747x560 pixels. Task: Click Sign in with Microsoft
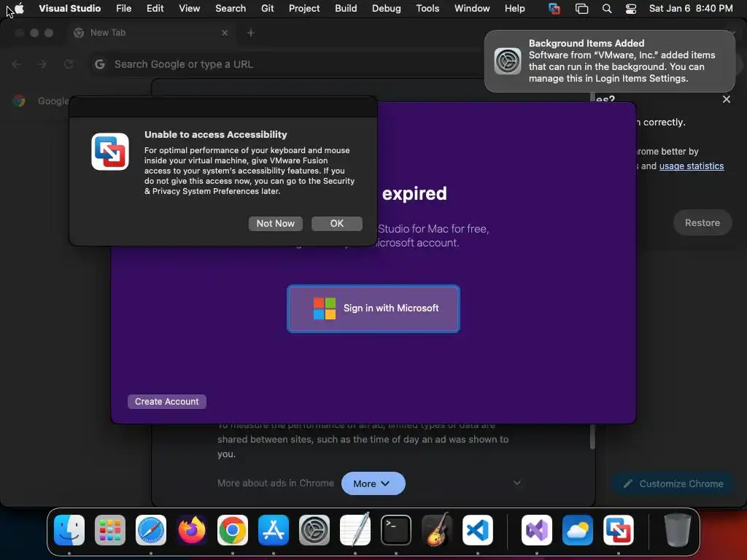[373, 308]
